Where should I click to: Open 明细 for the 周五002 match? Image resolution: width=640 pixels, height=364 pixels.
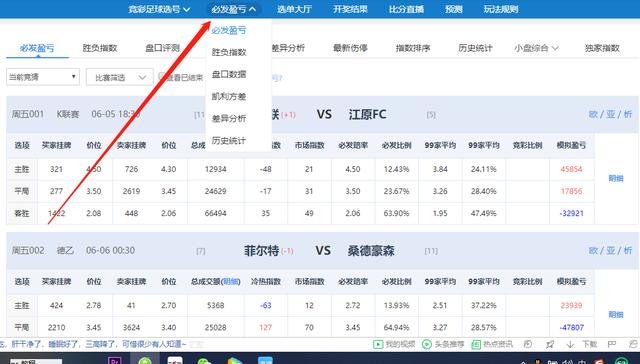point(616,315)
